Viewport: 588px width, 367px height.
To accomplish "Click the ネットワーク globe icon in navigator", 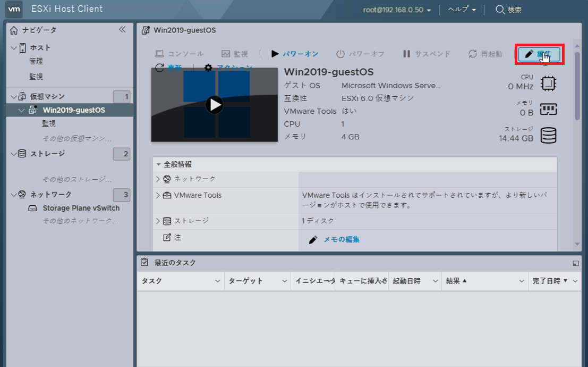I will pyautogui.click(x=22, y=194).
